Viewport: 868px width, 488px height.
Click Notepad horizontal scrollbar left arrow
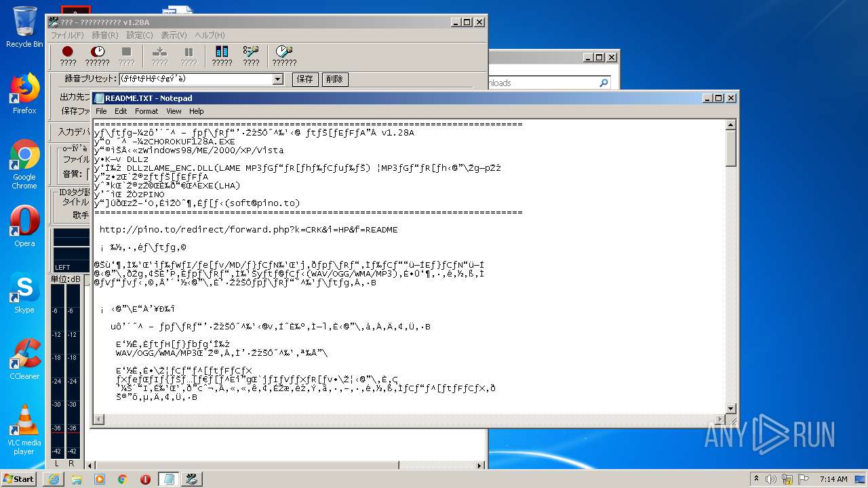[100, 420]
